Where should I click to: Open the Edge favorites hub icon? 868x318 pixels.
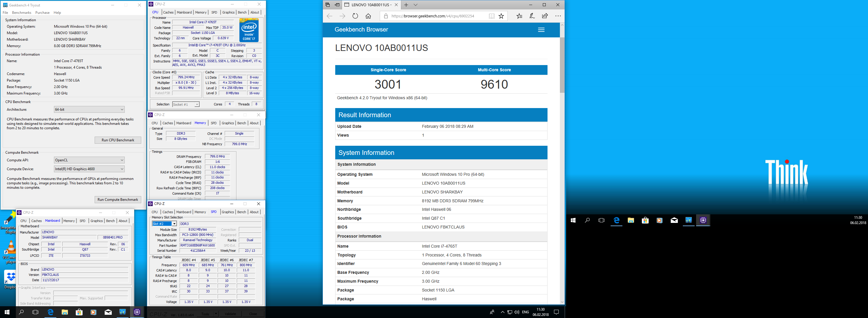[x=519, y=16]
